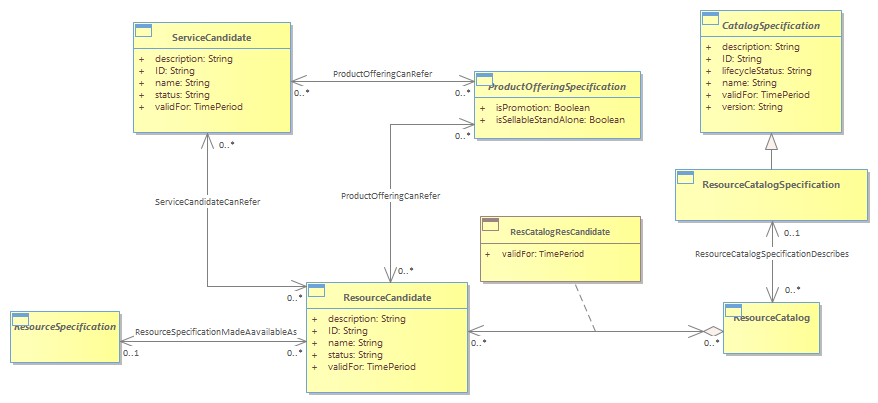The width and height of the screenshot is (878, 403).
Task: Click "description: String" in CatalogSpecification
Action: pyautogui.click(x=760, y=47)
